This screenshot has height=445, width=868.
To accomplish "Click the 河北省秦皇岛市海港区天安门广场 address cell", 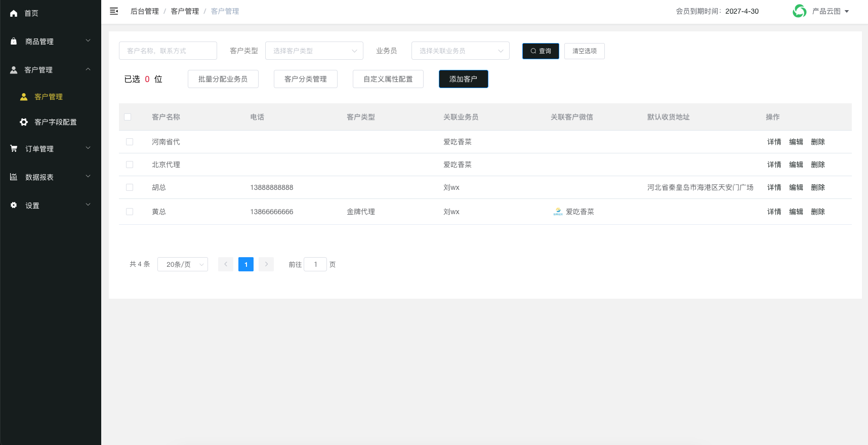I will [x=700, y=187].
